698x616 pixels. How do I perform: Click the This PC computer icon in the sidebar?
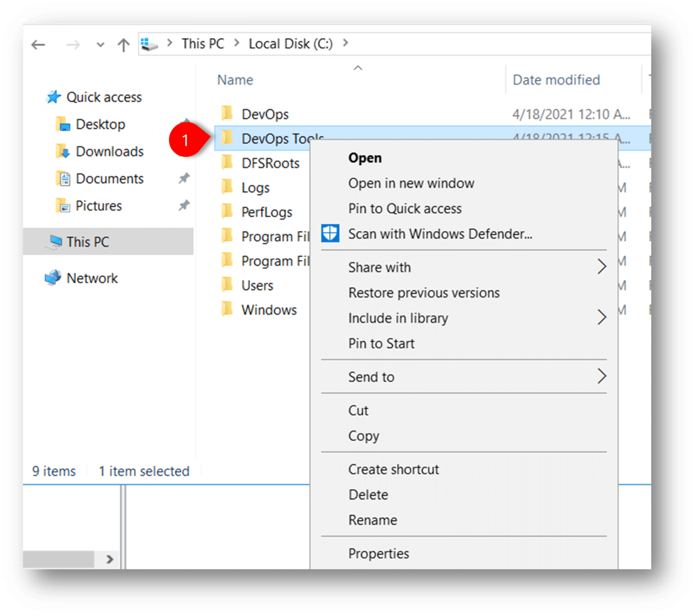[x=55, y=241]
